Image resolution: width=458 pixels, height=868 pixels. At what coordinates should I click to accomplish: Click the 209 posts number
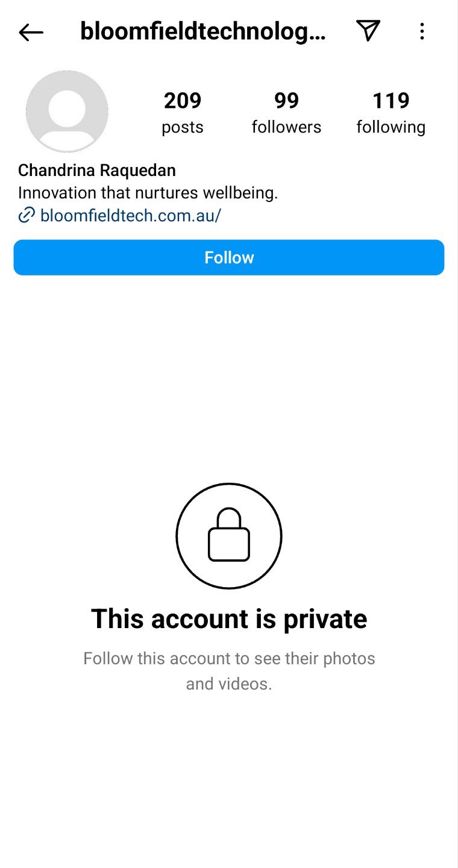point(183,101)
